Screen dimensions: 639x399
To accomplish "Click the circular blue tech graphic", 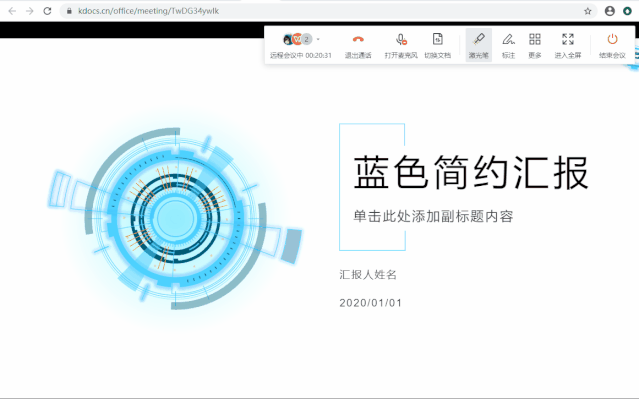I will (175, 218).
